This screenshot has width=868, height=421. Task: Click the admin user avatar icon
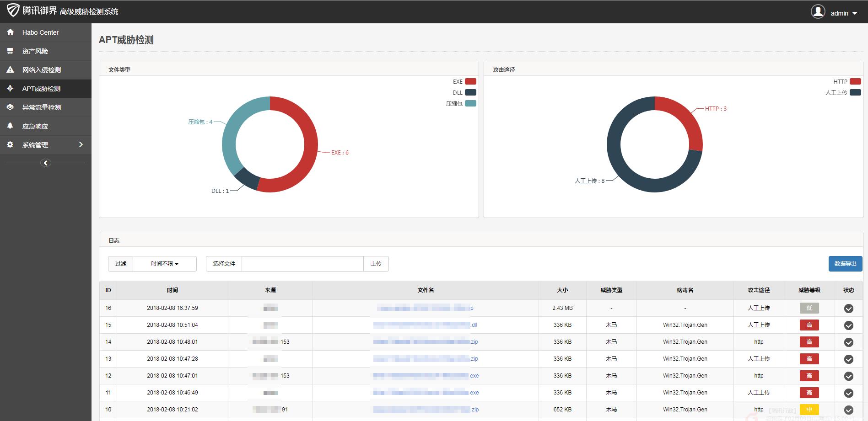coord(818,11)
